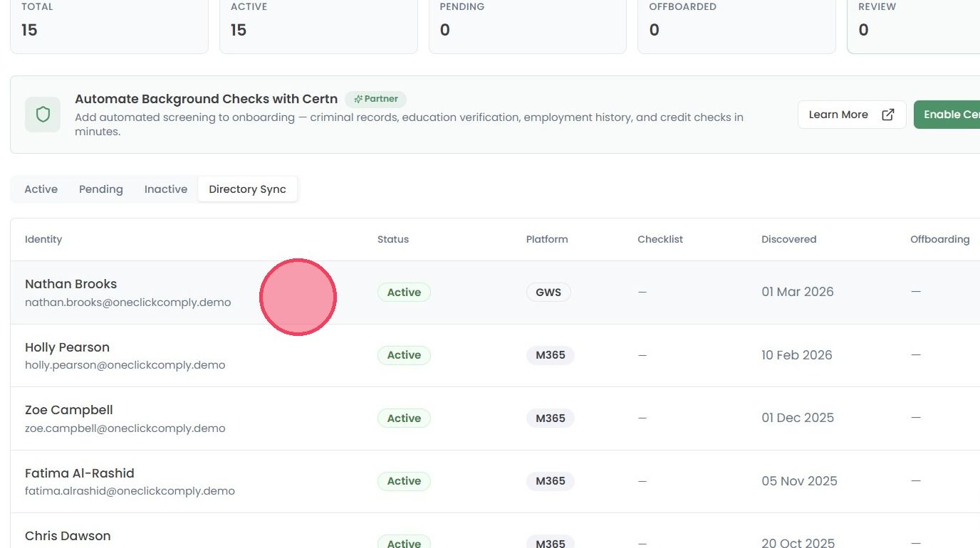This screenshot has width=980, height=548.
Task: Click the Platform column header
Action: (547, 239)
